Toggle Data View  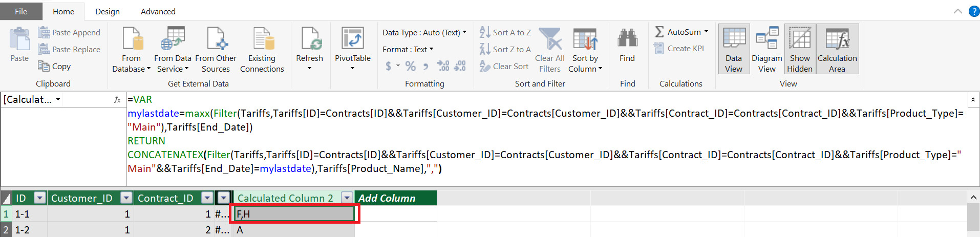click(734, 49)
